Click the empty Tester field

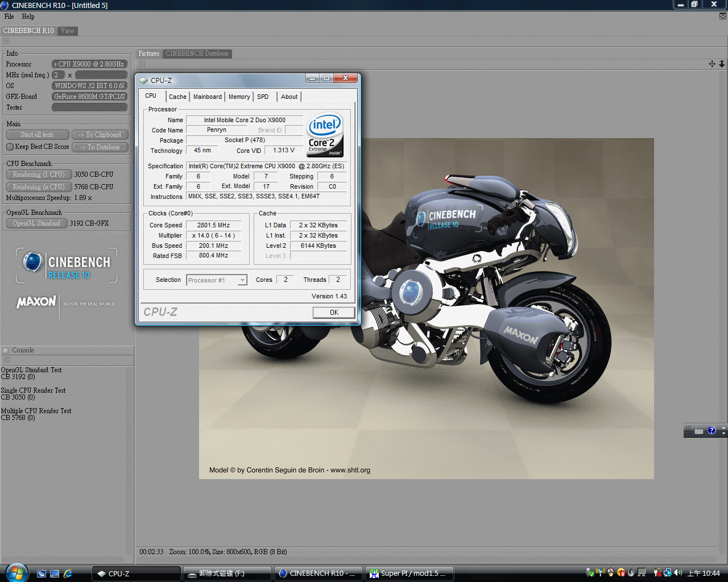click(x=89, y=107)
